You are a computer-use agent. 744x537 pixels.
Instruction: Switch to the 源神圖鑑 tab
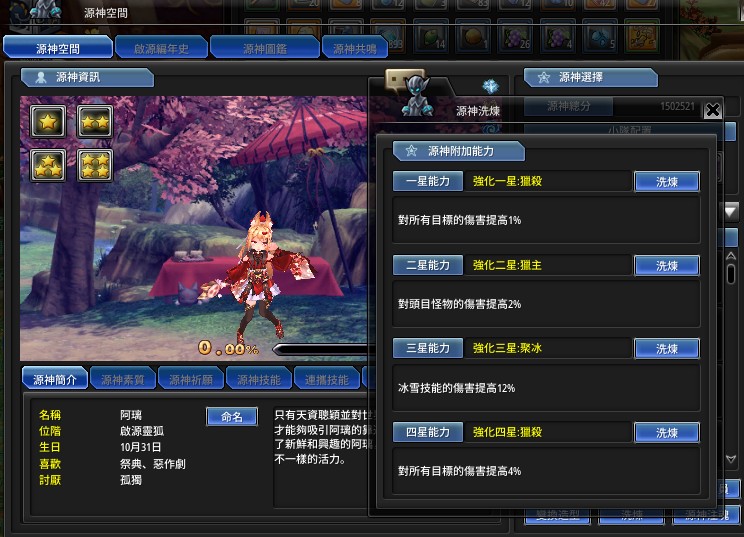tap(265, 48)
